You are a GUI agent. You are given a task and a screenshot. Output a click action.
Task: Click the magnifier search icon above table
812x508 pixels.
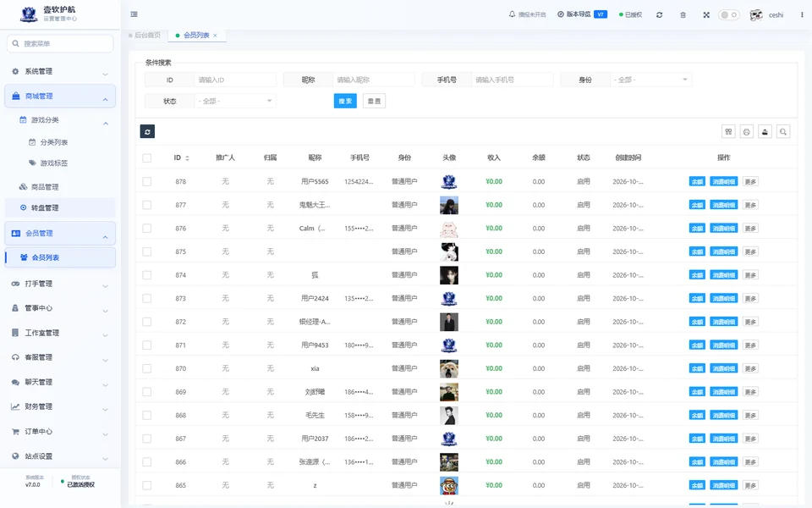click(783, 132)
